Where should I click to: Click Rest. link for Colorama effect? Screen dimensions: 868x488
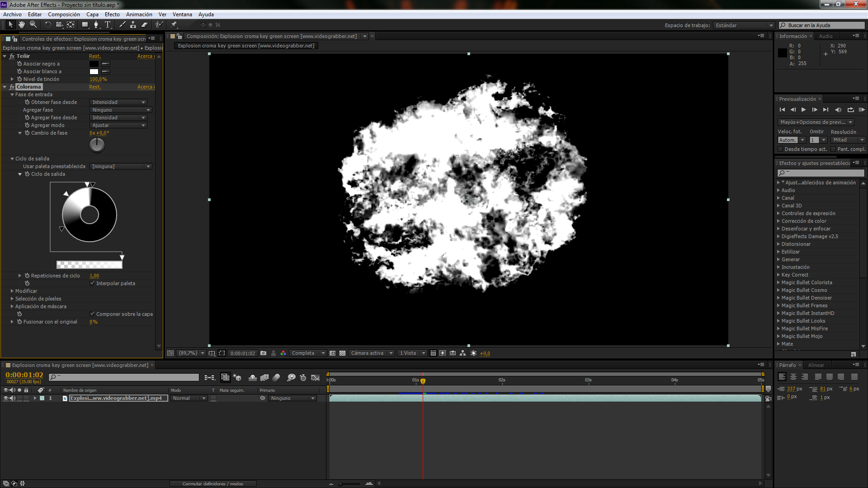pos(94,87)
